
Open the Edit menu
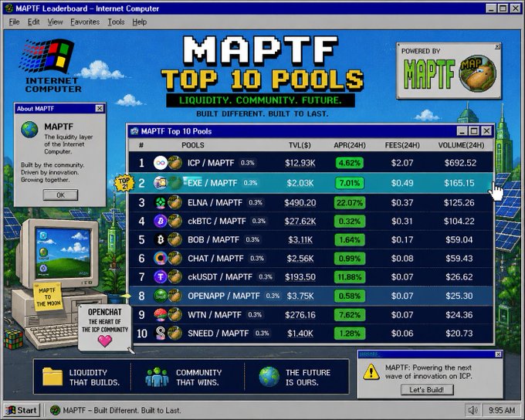[33, 22]
